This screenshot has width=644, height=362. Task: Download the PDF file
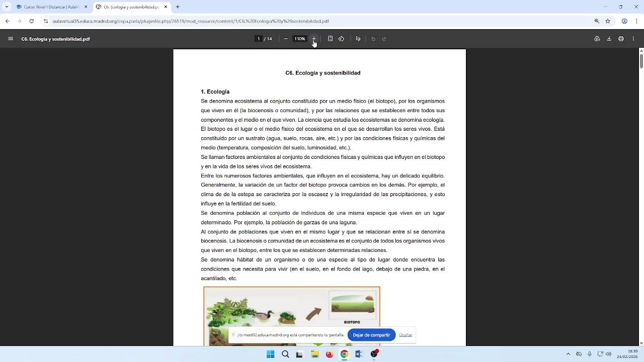tap(609, 39)
